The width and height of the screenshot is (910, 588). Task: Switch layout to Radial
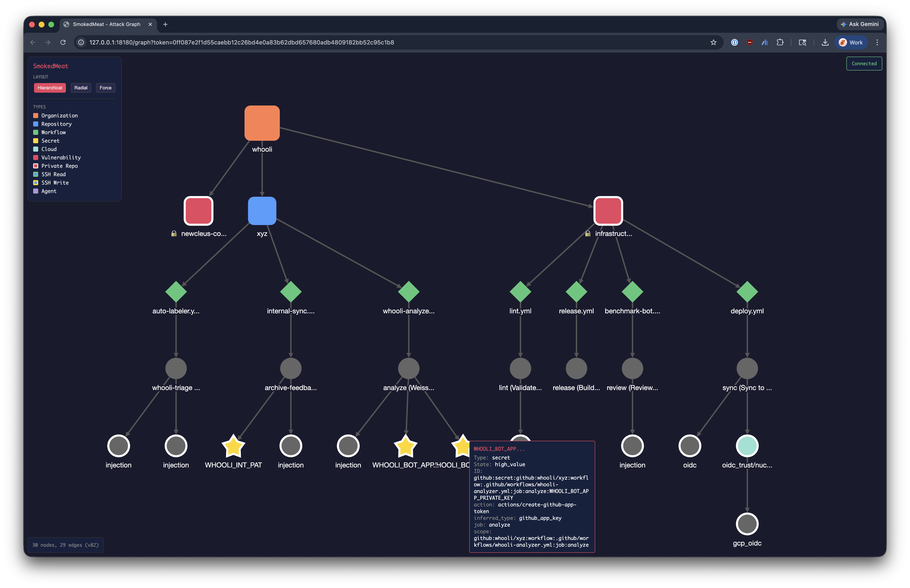[x=81, y=88]
